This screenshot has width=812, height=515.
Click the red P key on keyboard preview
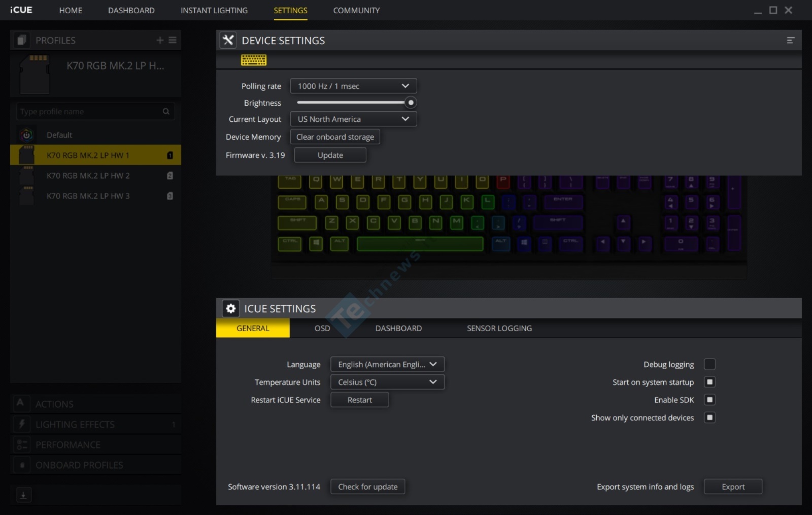point(503,181)
